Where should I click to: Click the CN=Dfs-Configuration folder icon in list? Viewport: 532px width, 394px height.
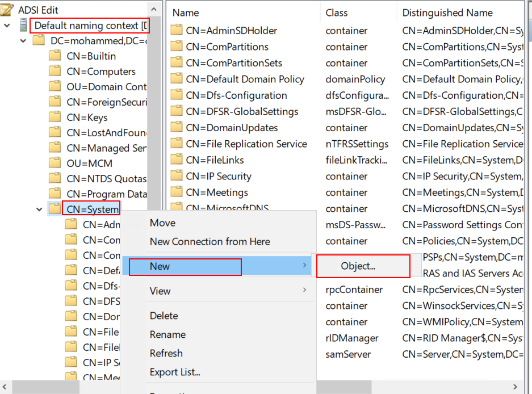(177, 95)
